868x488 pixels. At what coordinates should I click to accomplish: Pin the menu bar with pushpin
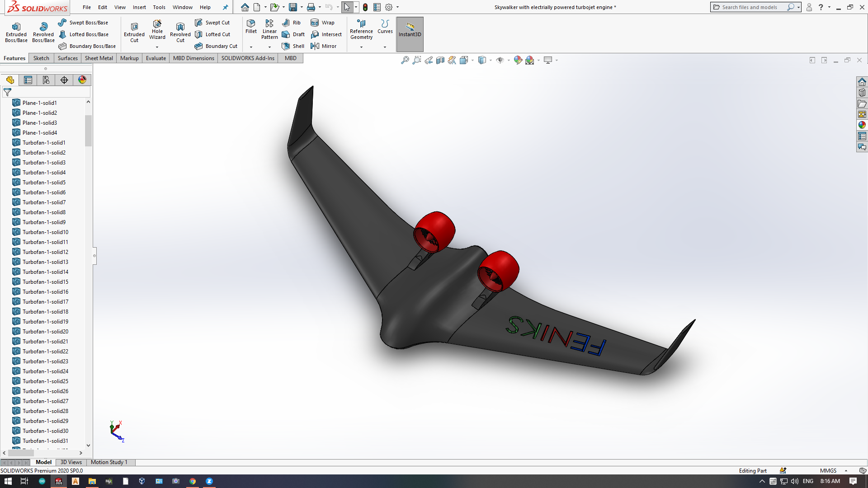click(225, 7)
